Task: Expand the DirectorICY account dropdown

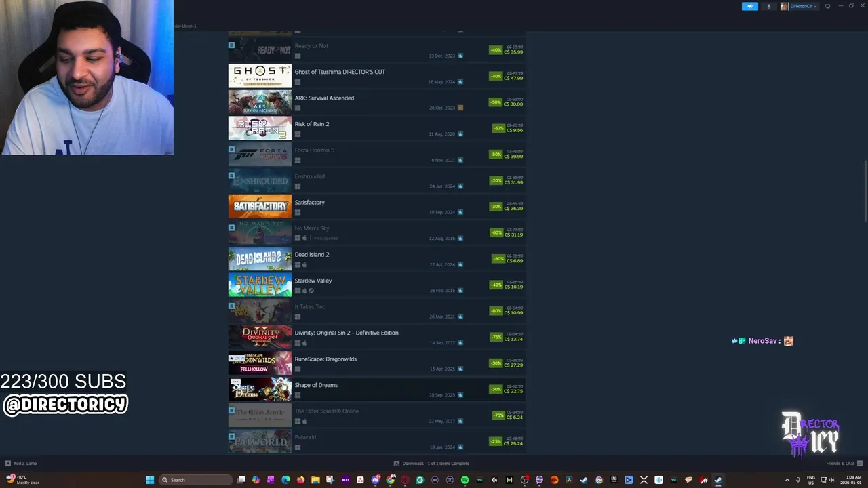Action: 804,6
